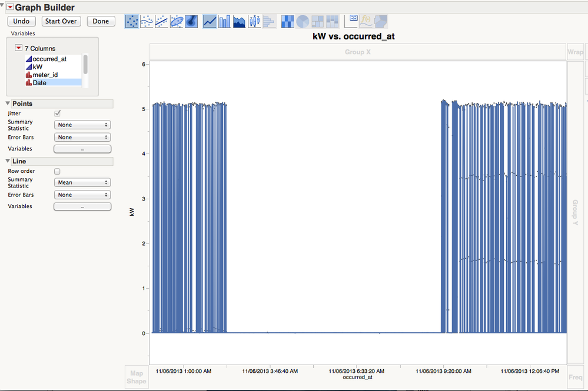588x391 pixels.
Task: Select the Formula element icon
Action: (x=366, y=21)
